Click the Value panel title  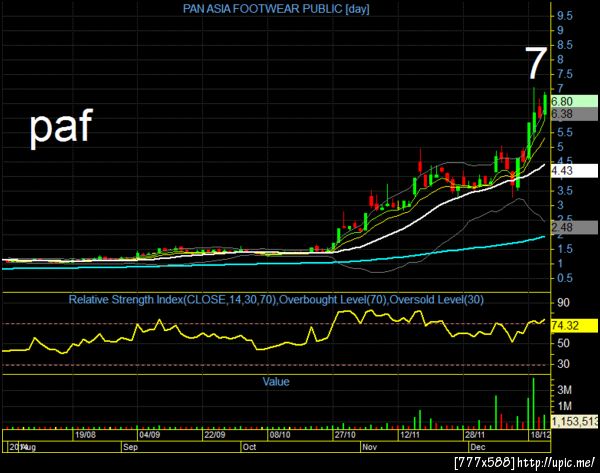276,382
